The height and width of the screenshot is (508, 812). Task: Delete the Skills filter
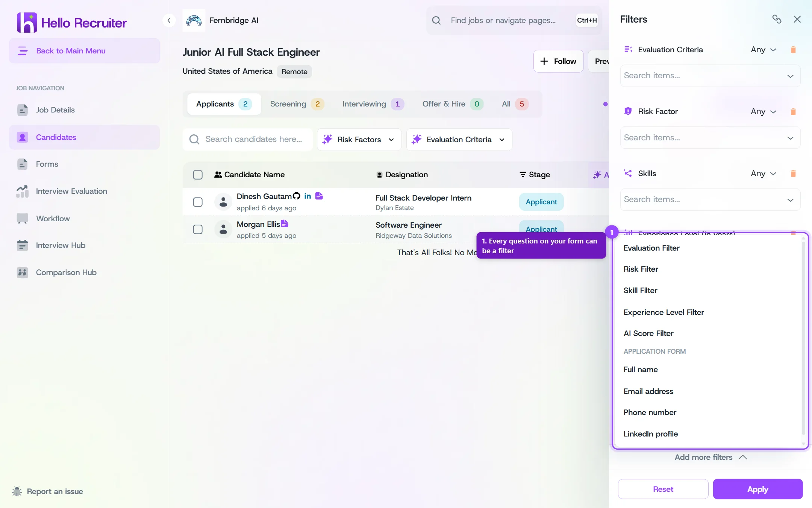(793, 173)
